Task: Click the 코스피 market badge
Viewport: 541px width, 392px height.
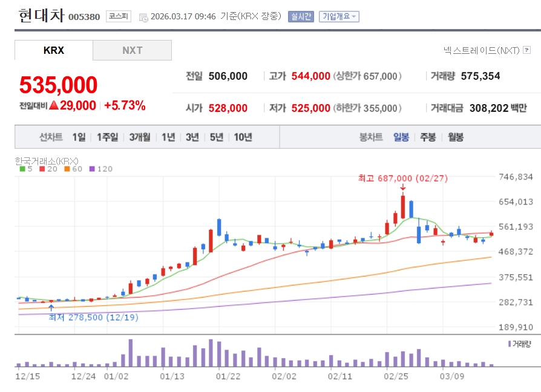Action: click(x=118, y=16)
